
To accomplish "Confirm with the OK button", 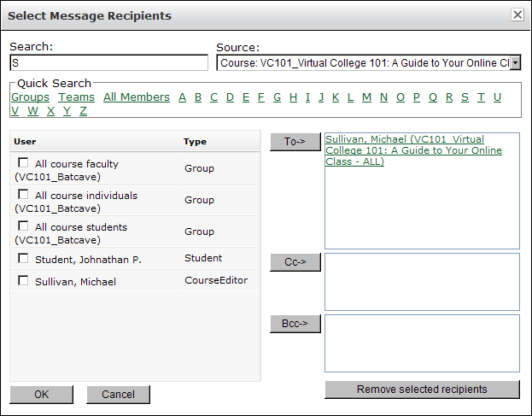I will [x=41, y=395].
